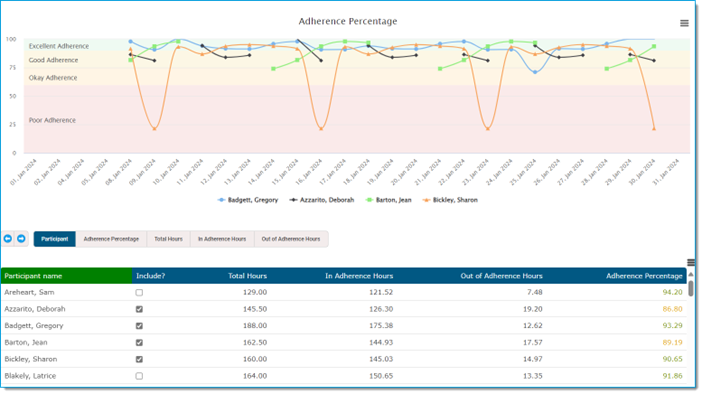The height and width of the screenshot is (394, 702).
Task: Click the Good Adherence band label
Action: pos(53,60)
